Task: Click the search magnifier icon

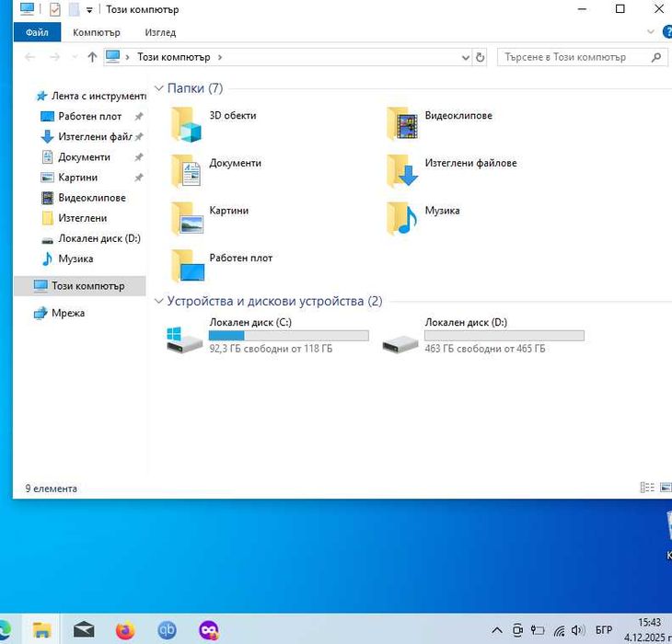Action: [655, 57]
